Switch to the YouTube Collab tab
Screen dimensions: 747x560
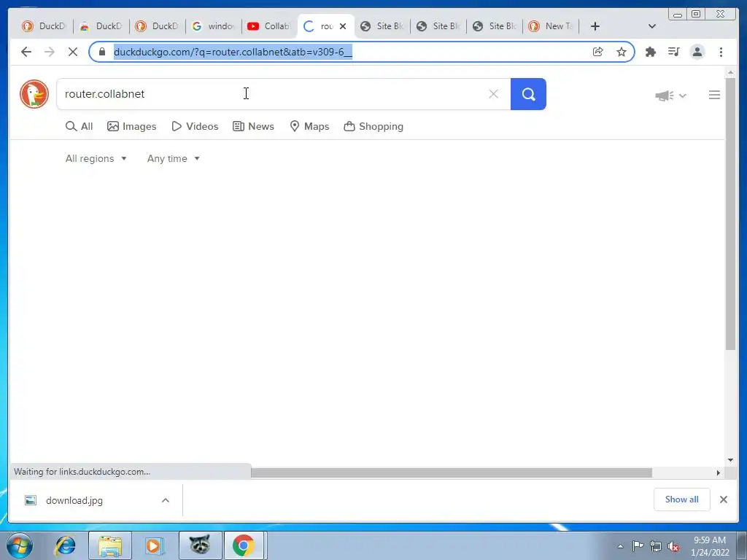point(269,26)
